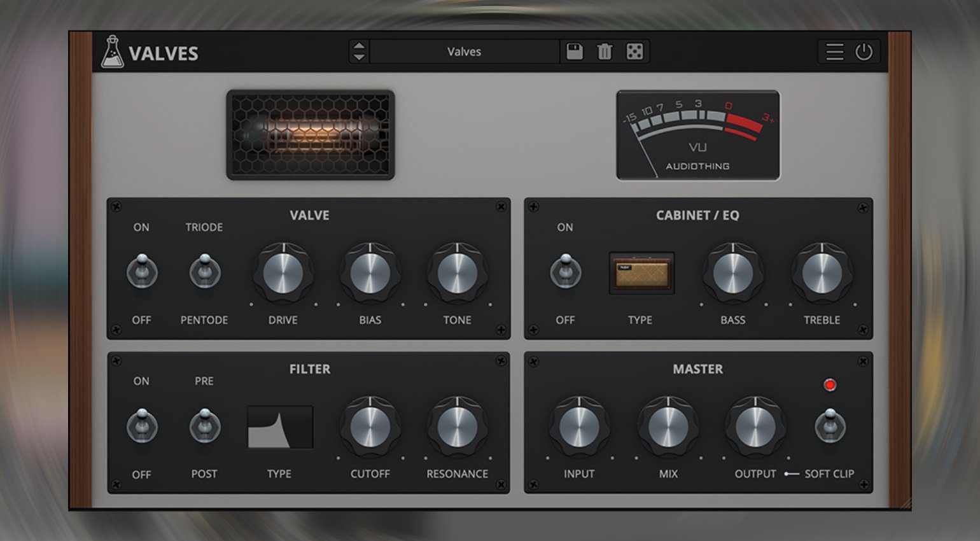The width and height of the screenshot is (980, 541).
Task: Click the preset up/down stepper arrows
Action: (x=359, y=52)
